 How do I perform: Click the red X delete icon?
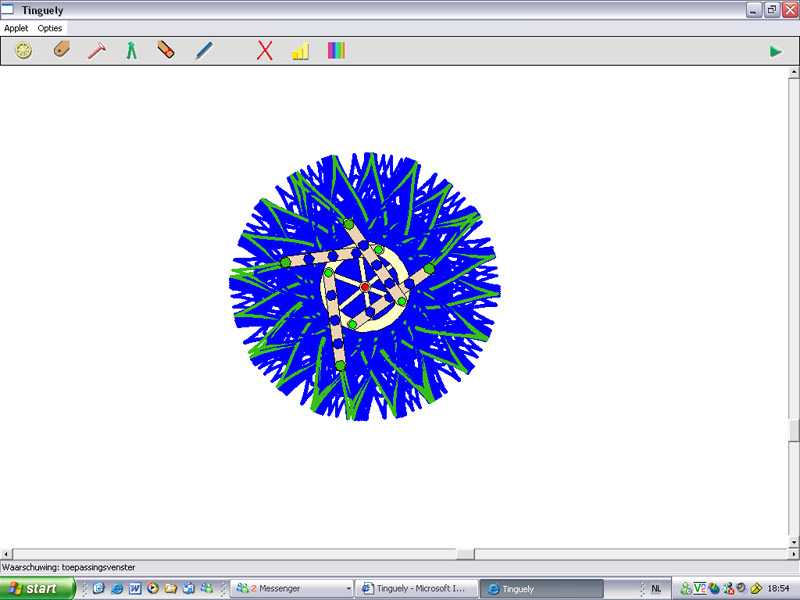click(x=265, y=50)
